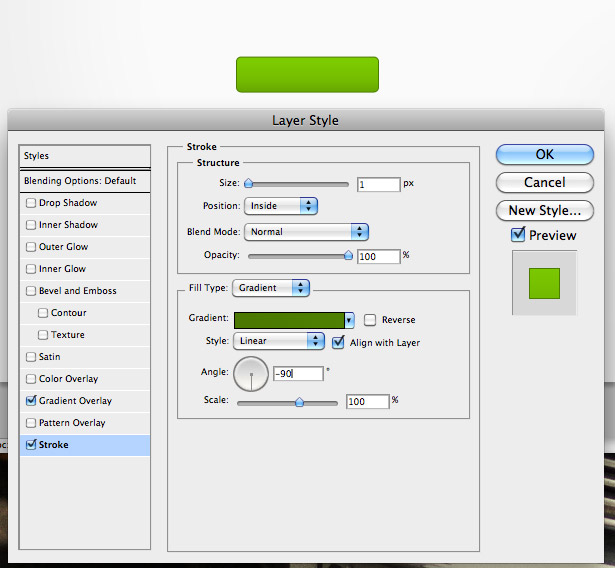Screen dimensions: 615x568
Task: Enable the Color Overlay checkbox
Action: pyautogui.click(x=31, y=379)
